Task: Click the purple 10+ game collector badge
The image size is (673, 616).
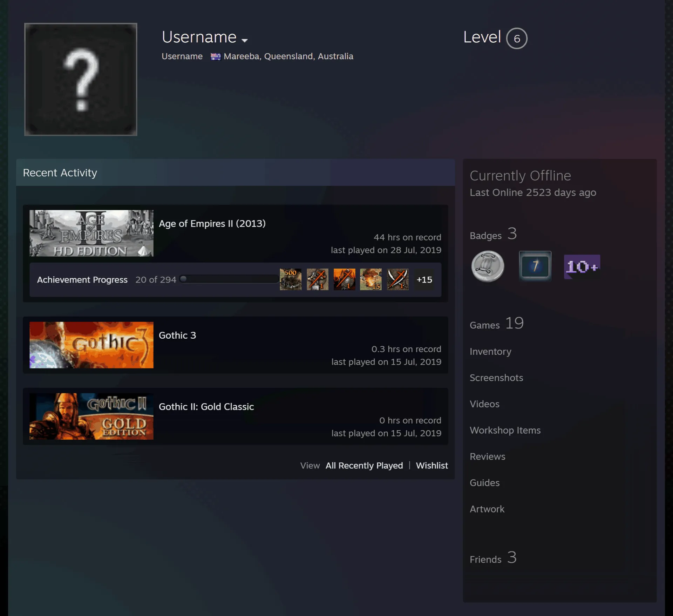Action: pos(582,267)
